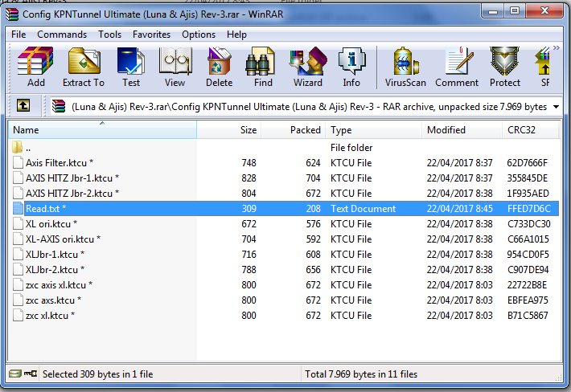Click the XL ori.ktcu file icon
The height and width of the screenshot is (392, 571).
(18, 223)
